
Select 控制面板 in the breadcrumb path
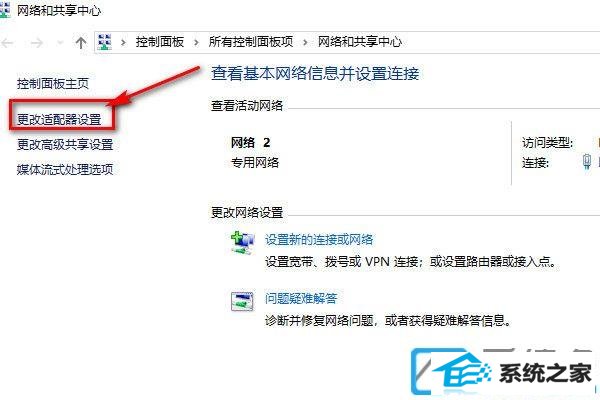(x=160, y=41)
